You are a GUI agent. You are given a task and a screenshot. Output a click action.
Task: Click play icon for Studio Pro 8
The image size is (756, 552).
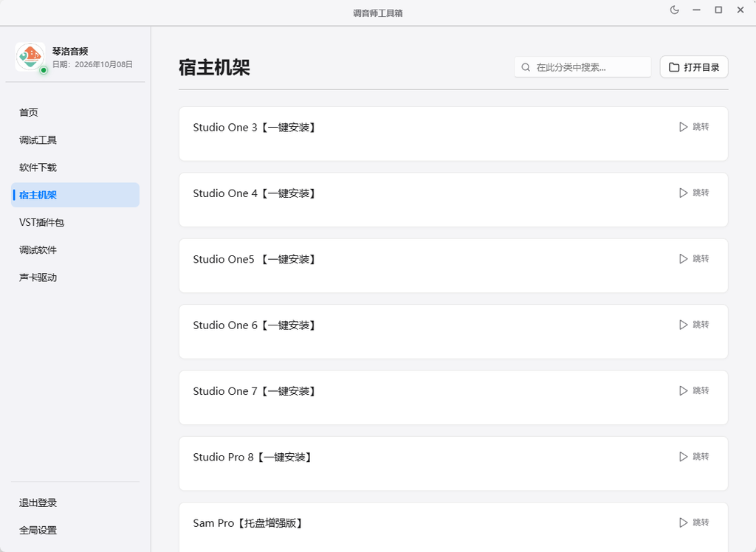(x=683, y=457)
